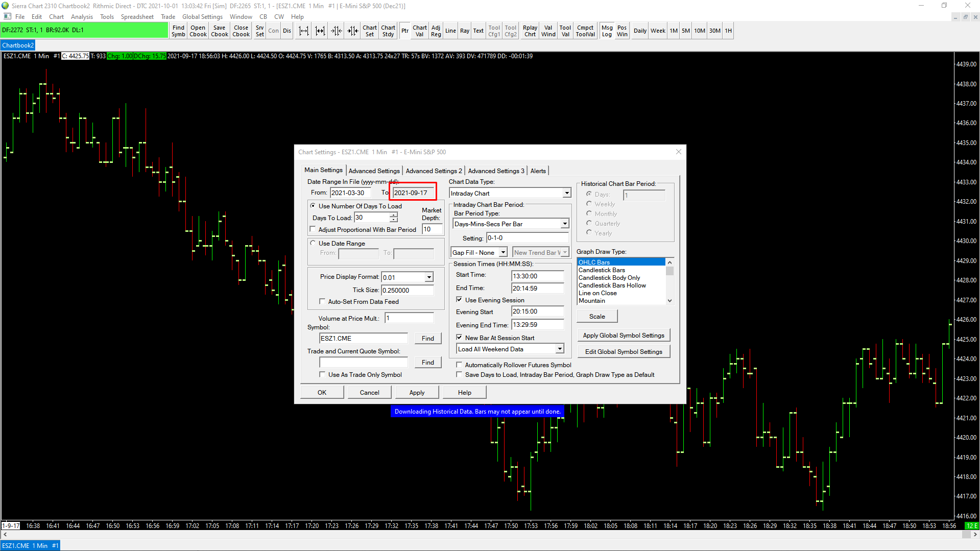The height and width of the screenshot is (551, 980).
Task: Select Use Number Of Days To Load
Action: 313,206
